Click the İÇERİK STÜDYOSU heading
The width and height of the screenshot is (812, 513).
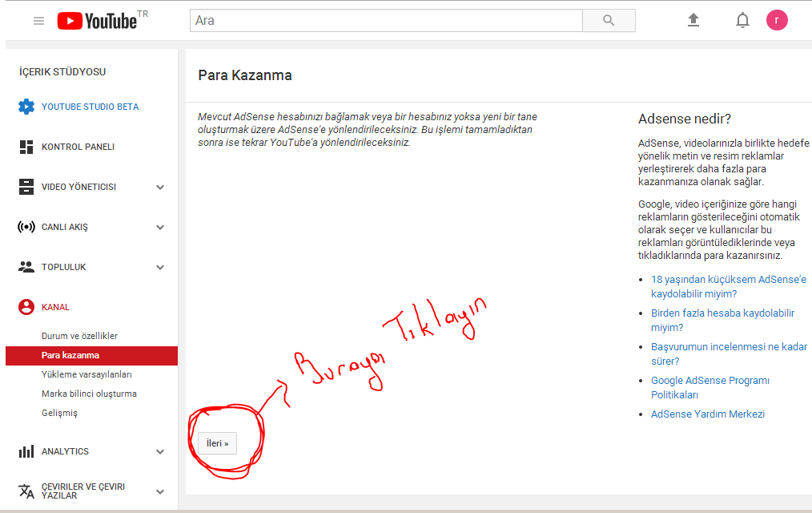pyautogui.click(x=62, y=72)
